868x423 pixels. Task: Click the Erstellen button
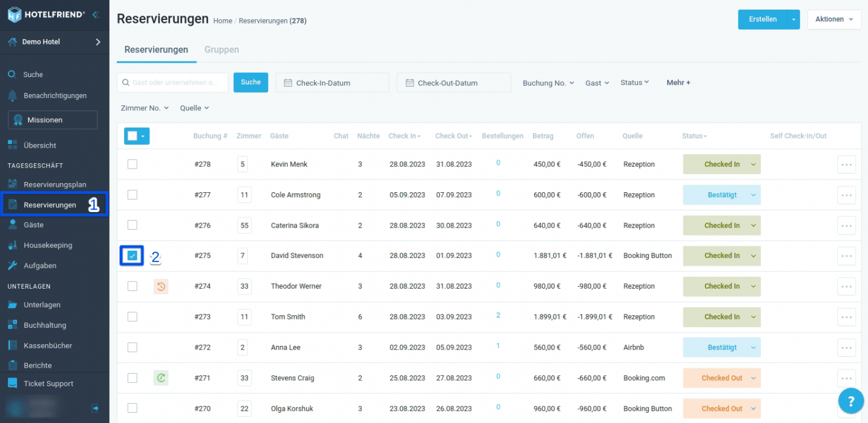[x=763, y=19]
